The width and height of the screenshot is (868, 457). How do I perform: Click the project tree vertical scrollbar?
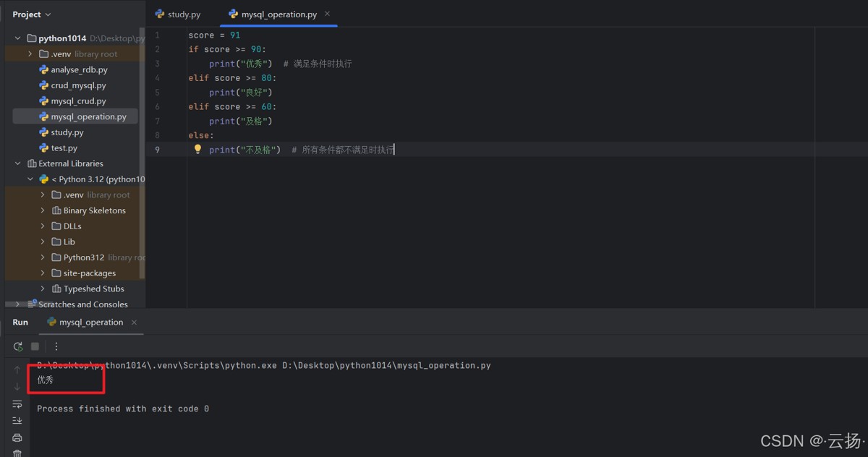(x=142, y=145)
